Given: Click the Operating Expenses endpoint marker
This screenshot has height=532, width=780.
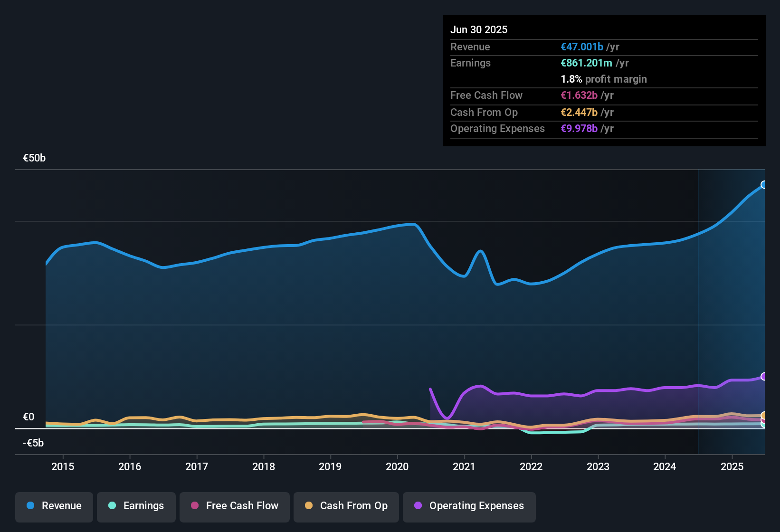Looking at the screenshot, I should [764, 377].
